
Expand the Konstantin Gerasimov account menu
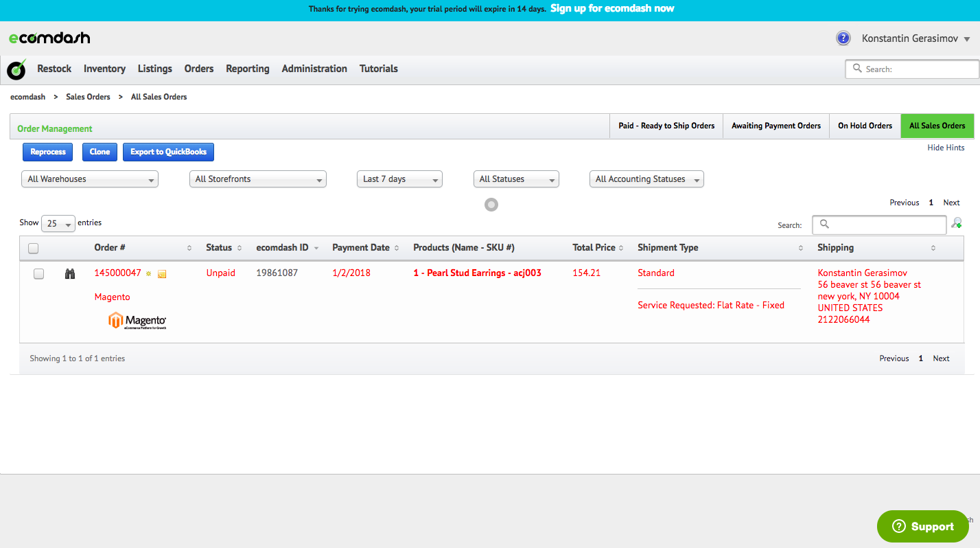coord(915,38)
